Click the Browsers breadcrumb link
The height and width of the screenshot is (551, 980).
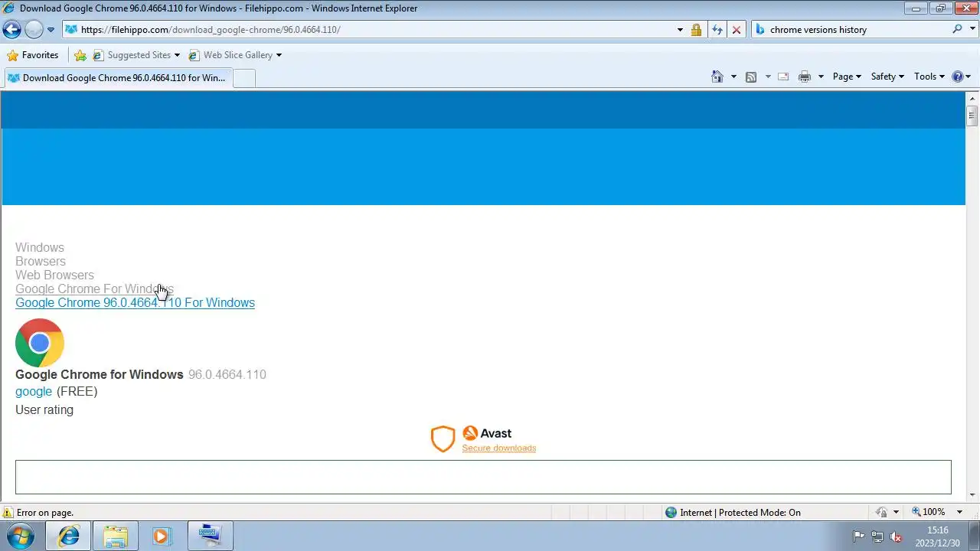[x=41, y=261]
